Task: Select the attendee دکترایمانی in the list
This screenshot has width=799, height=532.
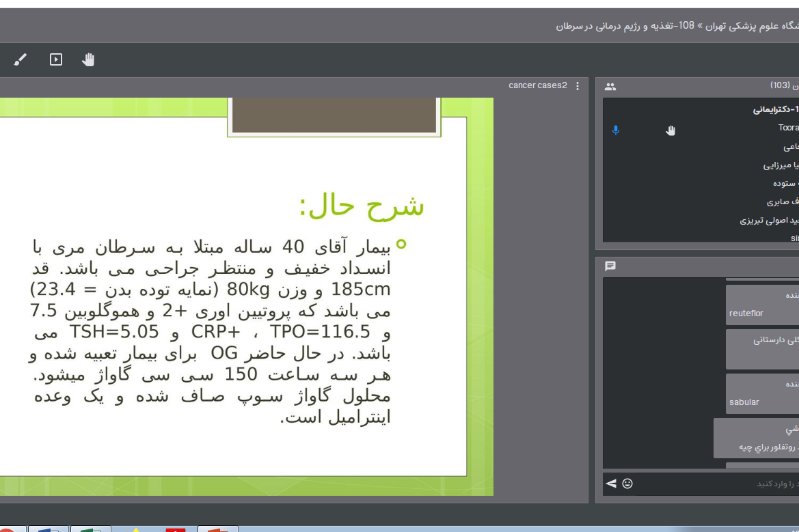Action: [x=776, y=109]
